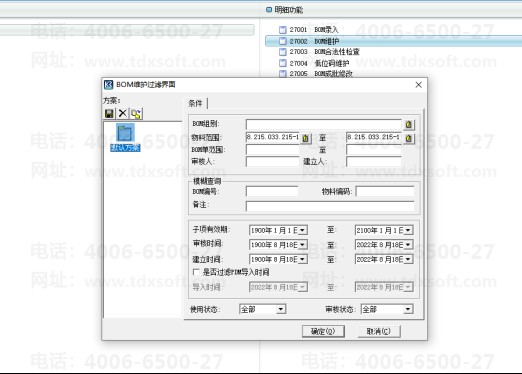Delete the scheme with X icon
The height and width of the screenshot is (374, 522).
[122, 113]
